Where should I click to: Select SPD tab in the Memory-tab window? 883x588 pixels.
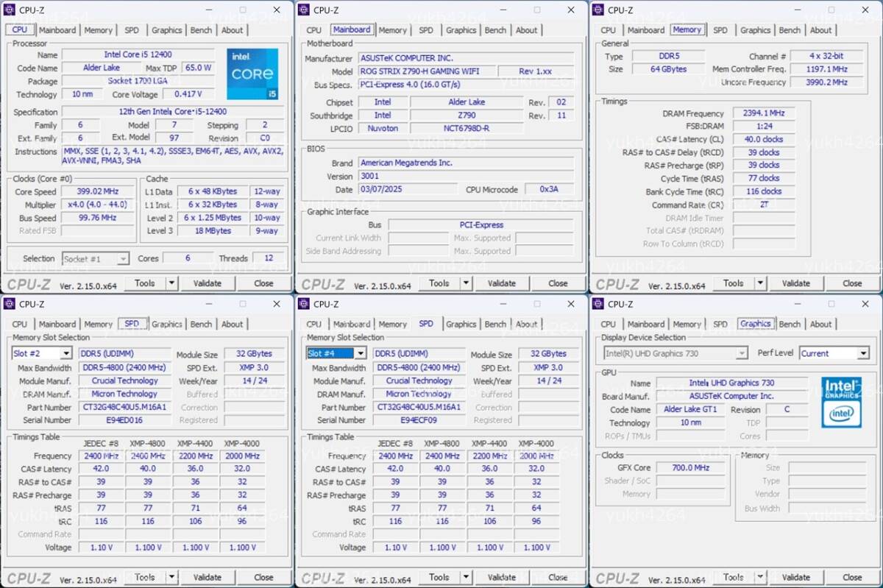tap(720, 30)
